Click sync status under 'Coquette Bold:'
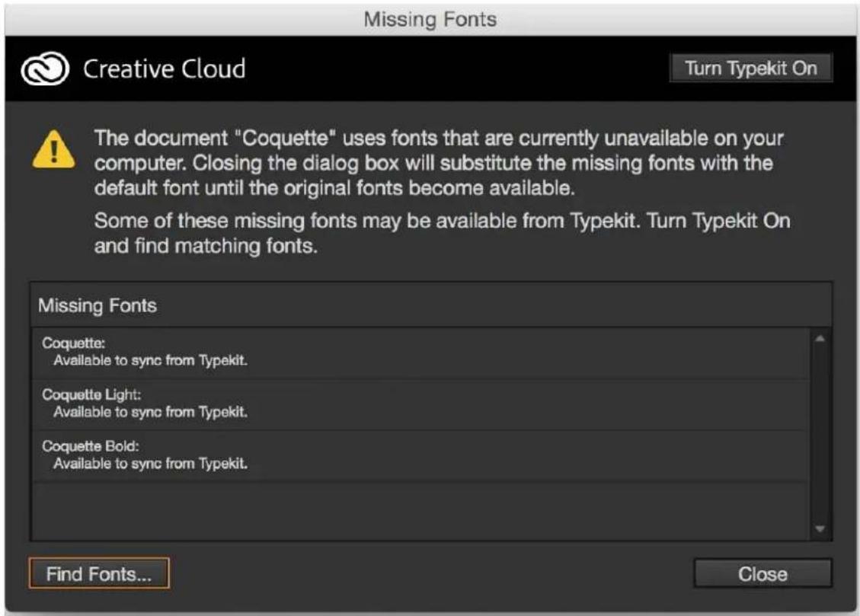This screenshot has height=616, width=860. [x=150, y=464]
